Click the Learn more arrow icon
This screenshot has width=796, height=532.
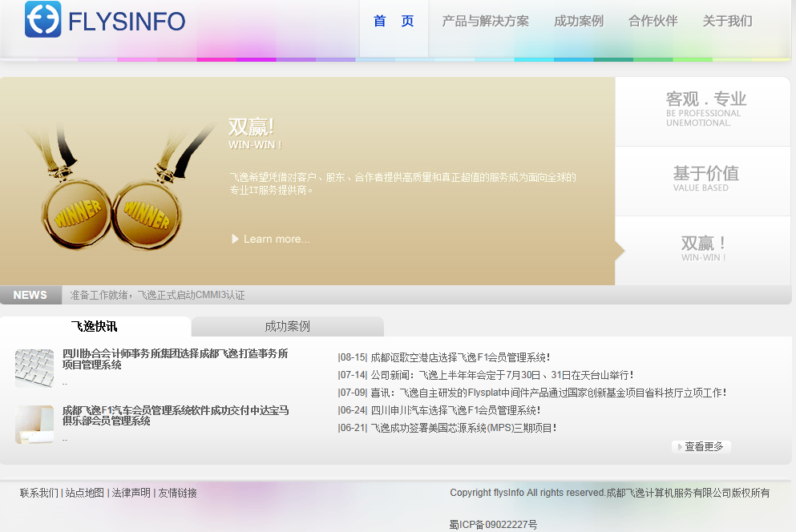tap(235, 239)
